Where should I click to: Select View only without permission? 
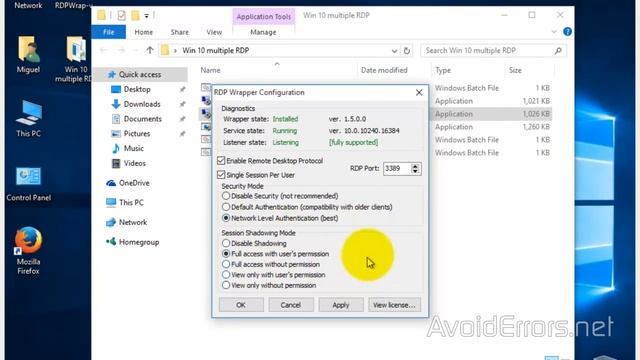226,285
